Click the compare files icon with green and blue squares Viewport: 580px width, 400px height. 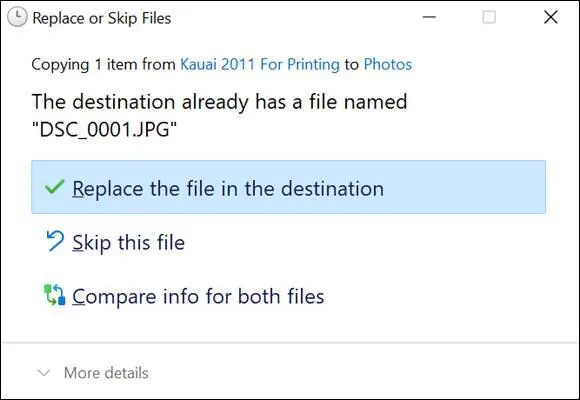[x=55, y=295]
